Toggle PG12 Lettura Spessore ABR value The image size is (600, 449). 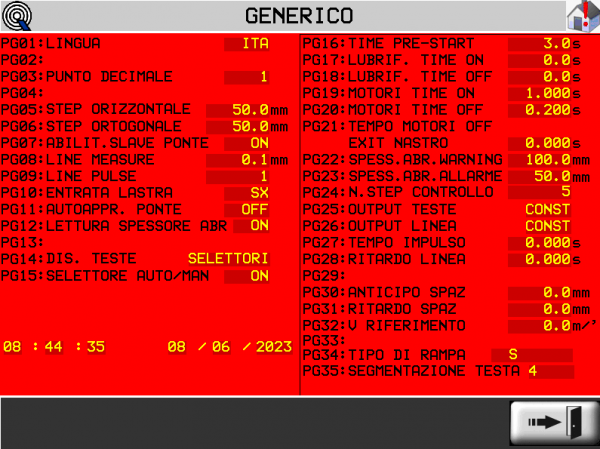tap(258, 226)
